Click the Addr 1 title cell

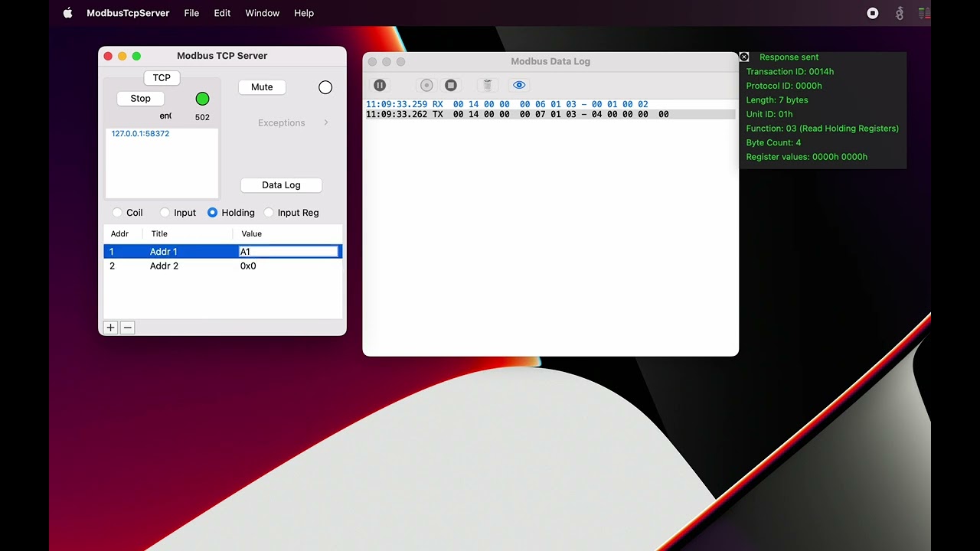coord(163,252)
